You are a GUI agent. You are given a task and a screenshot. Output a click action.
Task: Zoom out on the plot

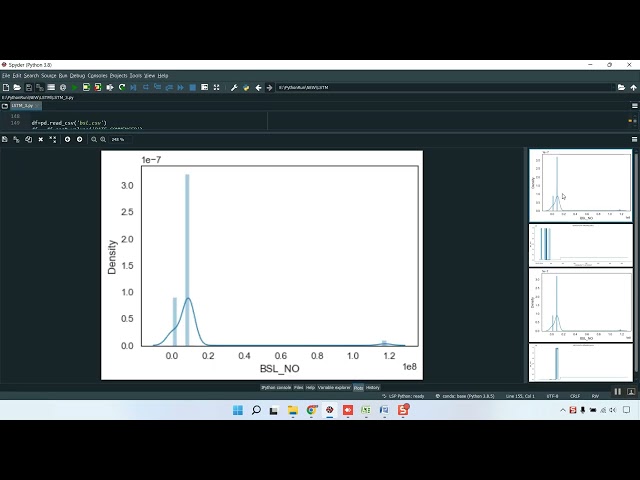[x=93, y=139]
